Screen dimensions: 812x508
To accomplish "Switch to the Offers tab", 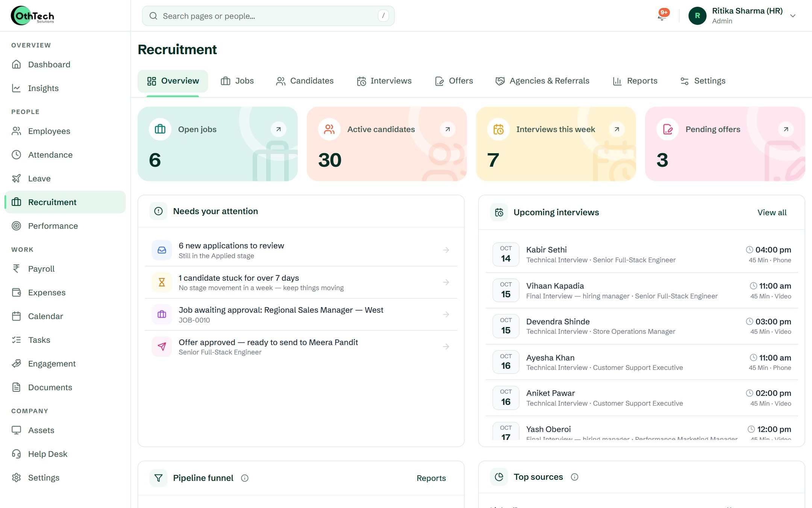I will (x=454, y=81).
